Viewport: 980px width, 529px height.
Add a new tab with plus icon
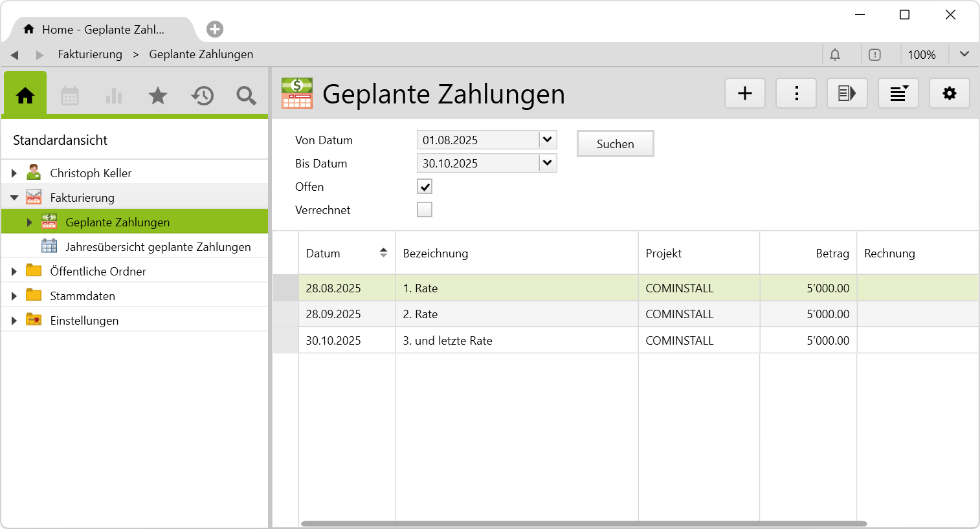pyautogui.click(x=215, y=29)
